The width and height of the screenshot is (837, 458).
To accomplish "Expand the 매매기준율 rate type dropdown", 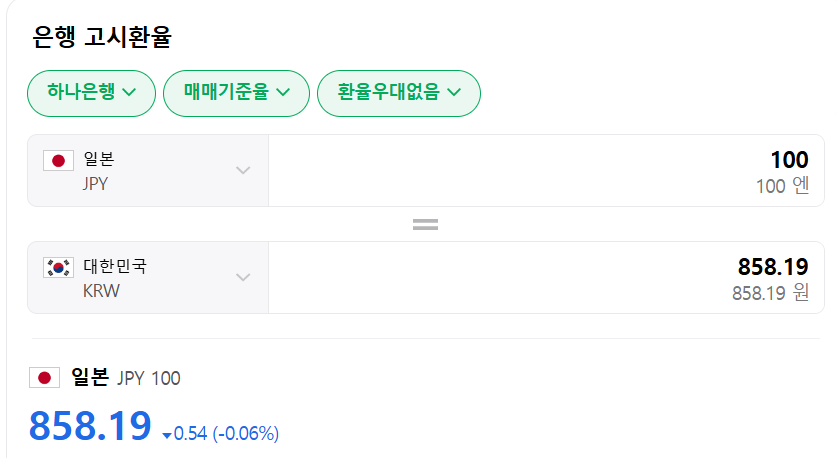I will click(236, 93).
